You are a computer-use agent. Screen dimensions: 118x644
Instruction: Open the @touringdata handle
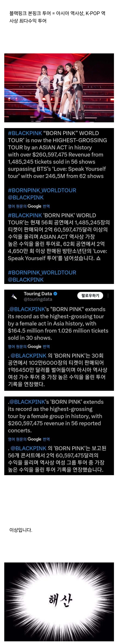coord(38,299)
